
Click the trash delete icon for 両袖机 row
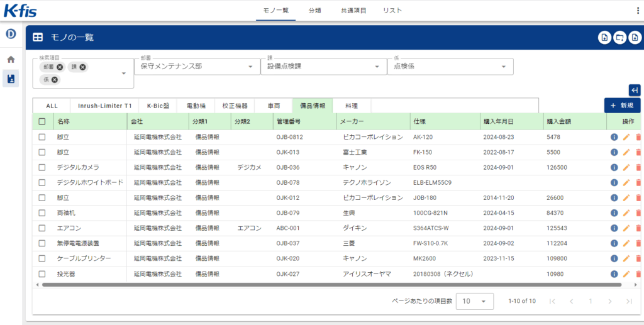(x=638, y=213)
